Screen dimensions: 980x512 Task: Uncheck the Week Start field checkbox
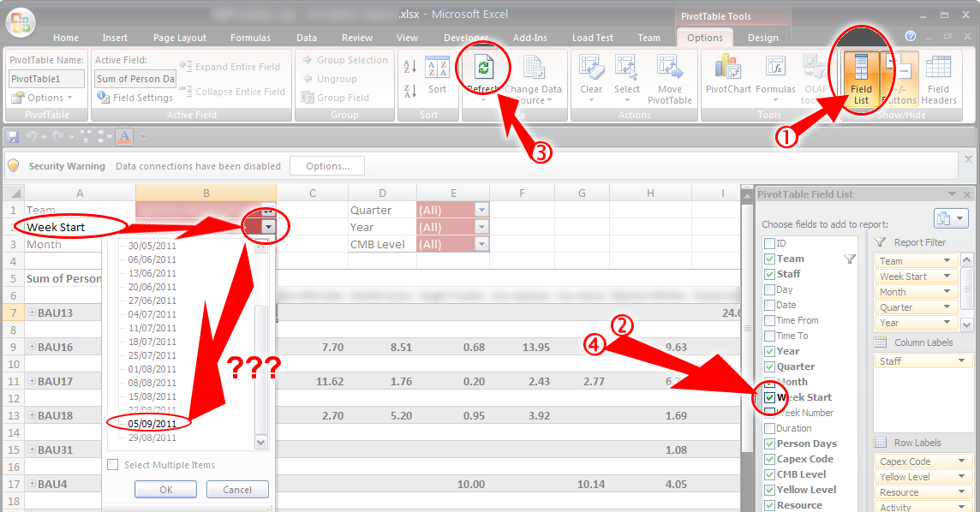tap(769, 398)
